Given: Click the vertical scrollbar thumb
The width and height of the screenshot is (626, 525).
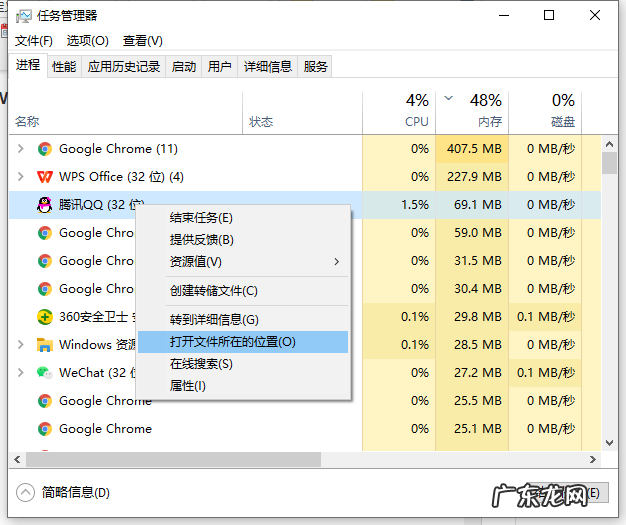Looking at the screenshot, I should [609, 163].
